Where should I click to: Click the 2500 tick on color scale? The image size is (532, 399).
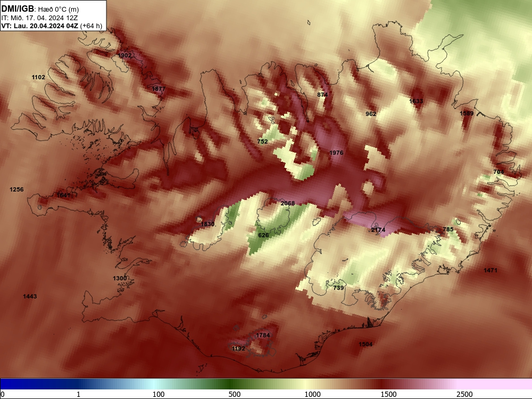[464, 394]
